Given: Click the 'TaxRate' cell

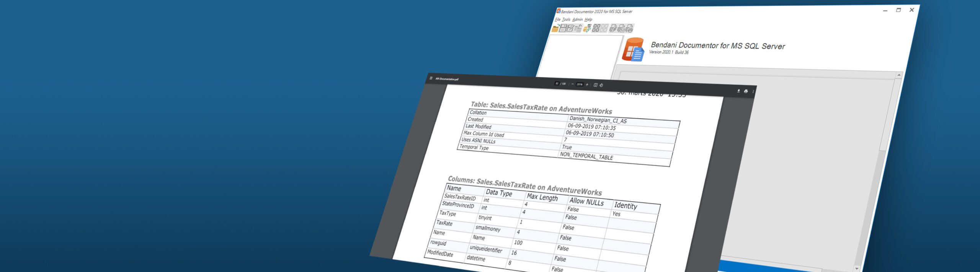Looking at the screenshot, I should (x=444, y=223).
